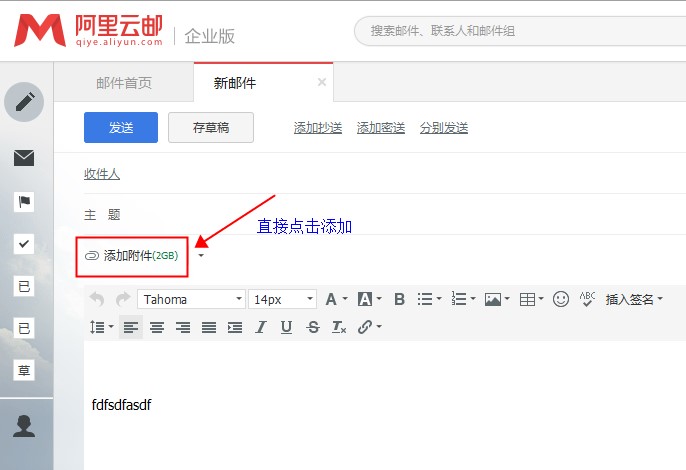Toggle bold formatting
The height and width of the screenshot is (470, 686).
point(399,299)
